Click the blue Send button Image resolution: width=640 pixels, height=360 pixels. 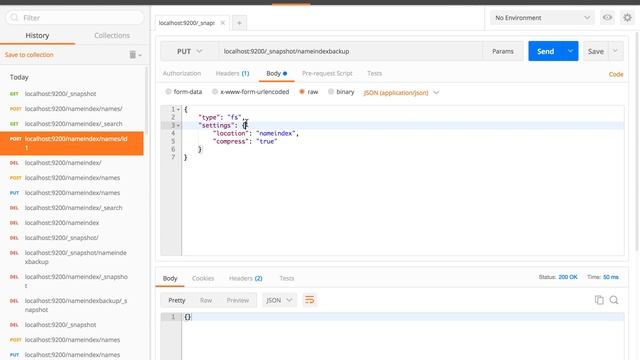click(545, 51)
